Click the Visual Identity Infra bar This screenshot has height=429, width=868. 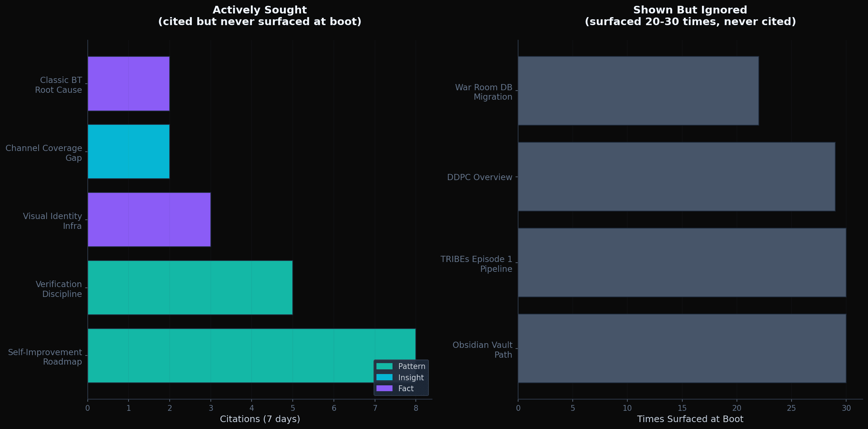149,219
